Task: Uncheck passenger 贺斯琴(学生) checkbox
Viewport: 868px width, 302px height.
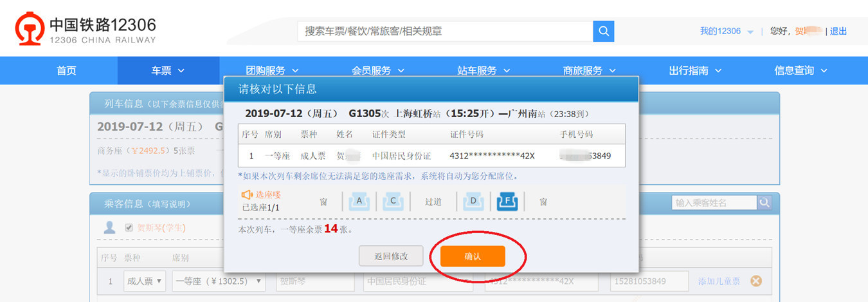Action: click(x=129, y=227)
